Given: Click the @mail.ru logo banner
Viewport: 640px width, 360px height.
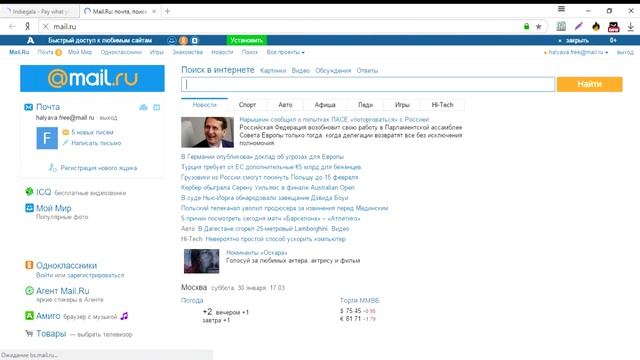Looking at the screenshot, I should (92, 78).
